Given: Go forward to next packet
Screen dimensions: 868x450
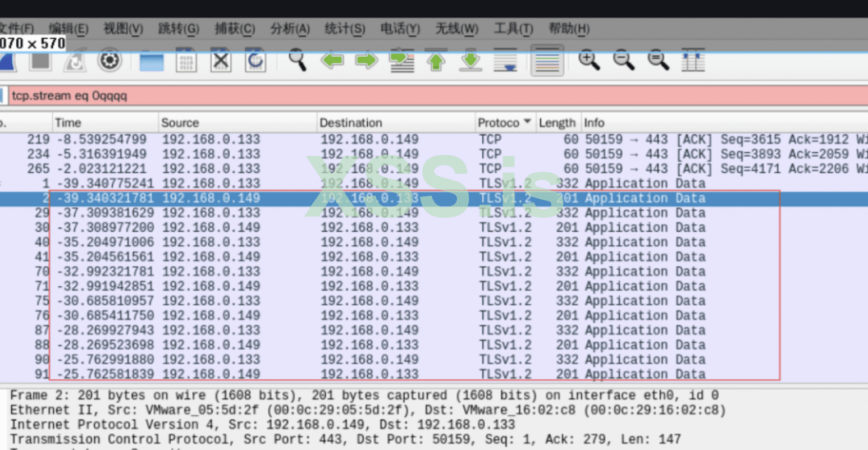Looking at the screenshot, I should point(367,60).
